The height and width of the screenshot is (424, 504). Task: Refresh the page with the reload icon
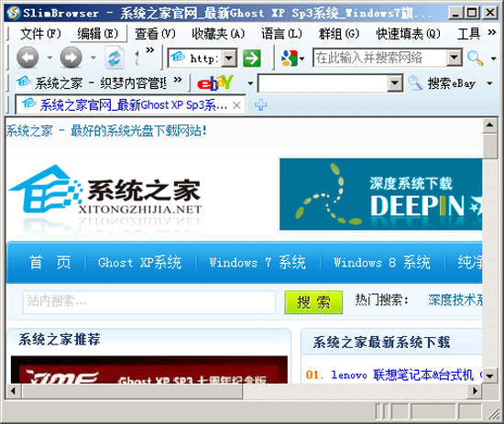pyautogui.click(x=115, y=58)
